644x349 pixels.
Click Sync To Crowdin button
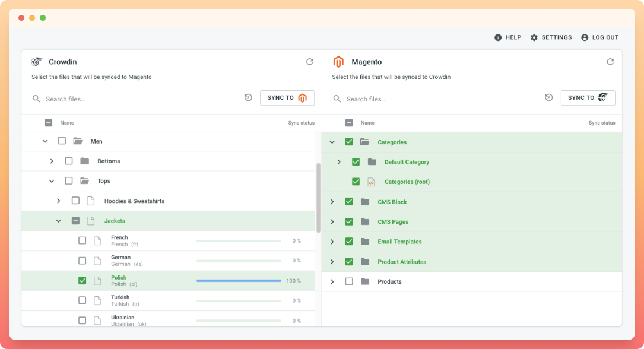588,98
